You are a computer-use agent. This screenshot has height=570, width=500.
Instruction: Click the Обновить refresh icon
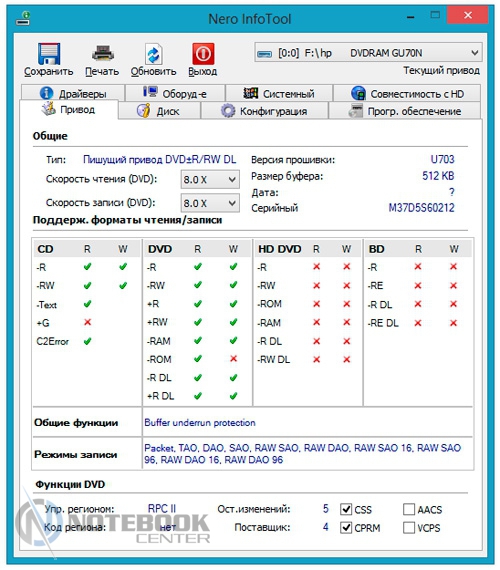[153, 54]
